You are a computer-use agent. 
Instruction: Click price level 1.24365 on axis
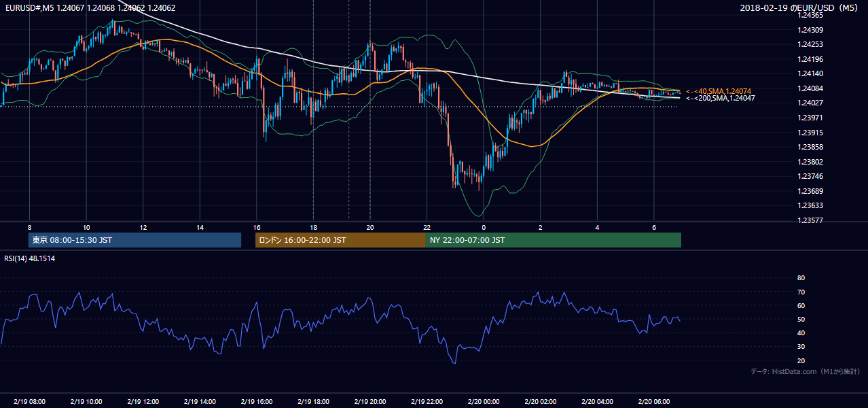click(x=810, y=15)
